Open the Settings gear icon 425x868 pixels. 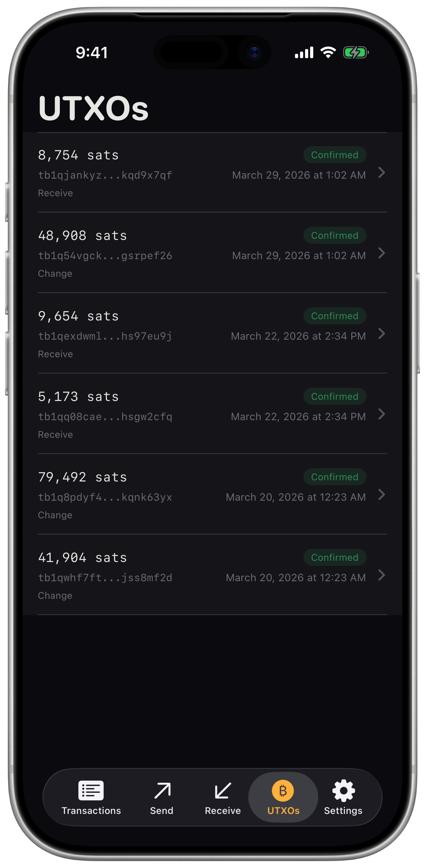point(343,790)
